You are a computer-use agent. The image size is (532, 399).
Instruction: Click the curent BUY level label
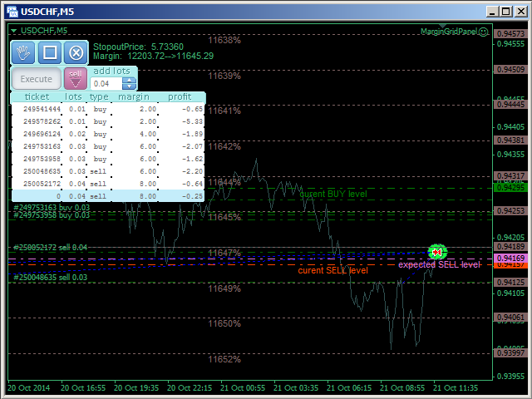(x=333, y=194)
